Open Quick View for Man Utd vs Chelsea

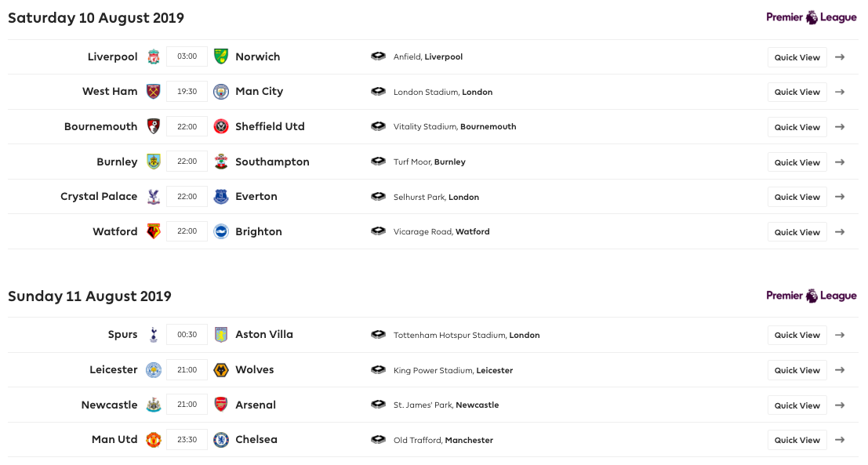coord(797,440)
